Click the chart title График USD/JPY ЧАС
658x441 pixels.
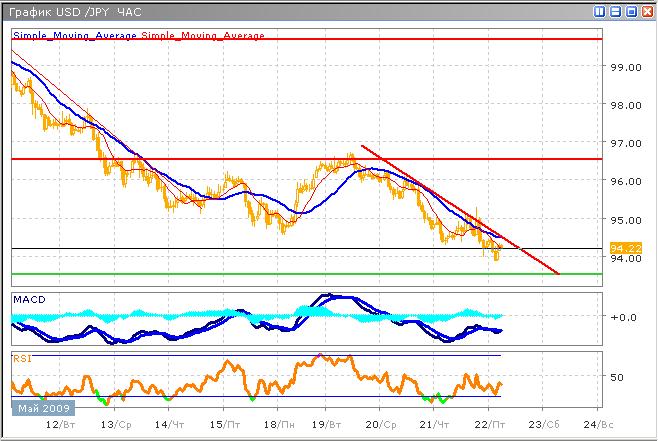75,11
